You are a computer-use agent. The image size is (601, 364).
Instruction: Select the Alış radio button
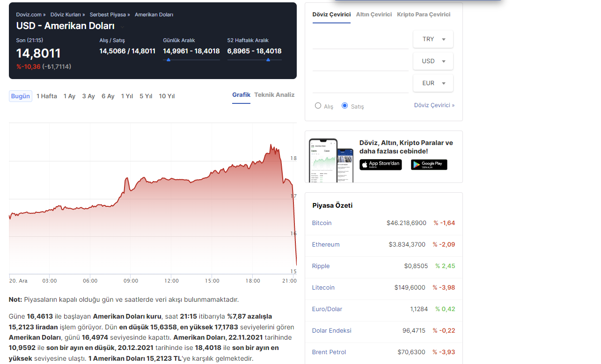click(318, 106)
